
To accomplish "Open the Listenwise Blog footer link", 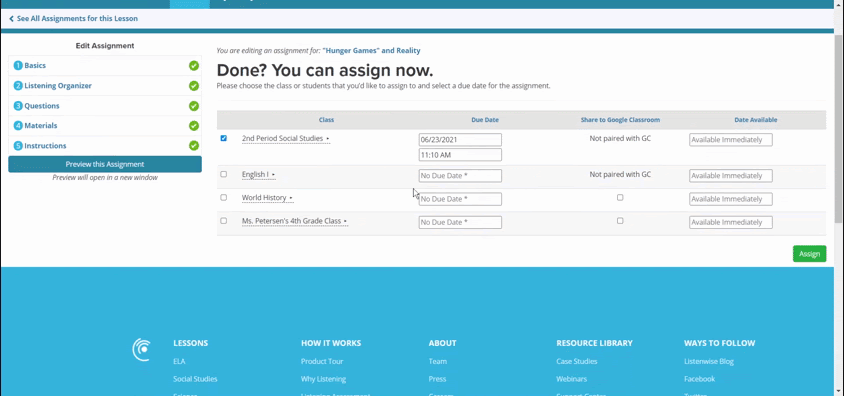I will (709, 362).
